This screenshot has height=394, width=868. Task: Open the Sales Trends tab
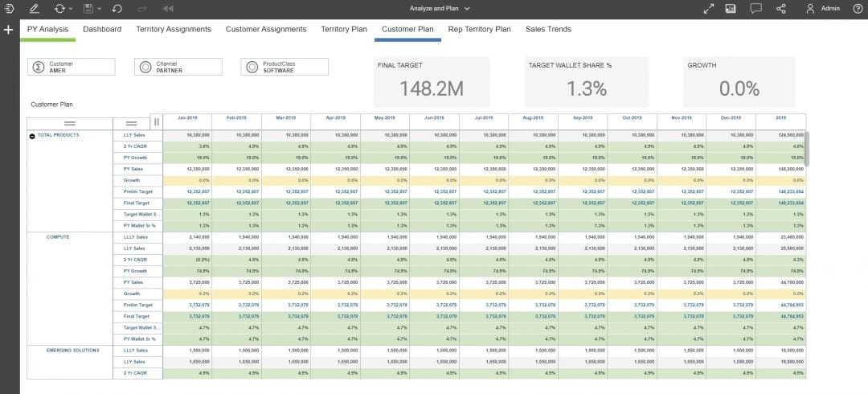coord(548,30)
